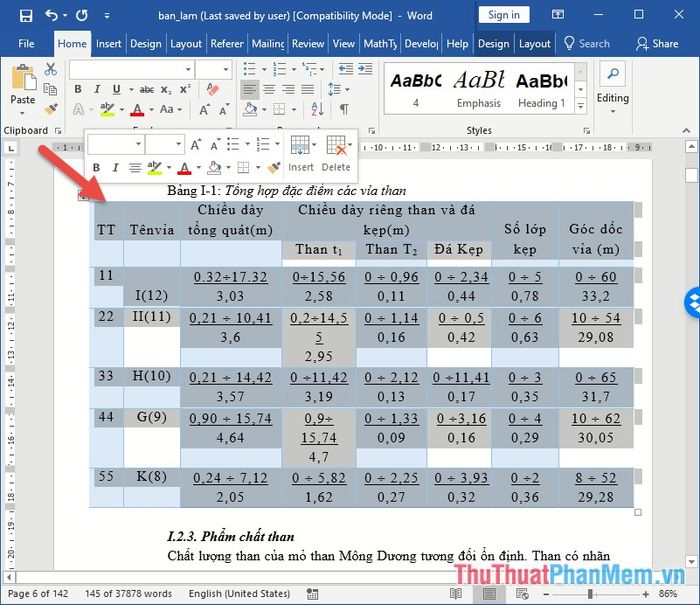
Task: Click the ribbon Bullets list icon
Action: 250,69
